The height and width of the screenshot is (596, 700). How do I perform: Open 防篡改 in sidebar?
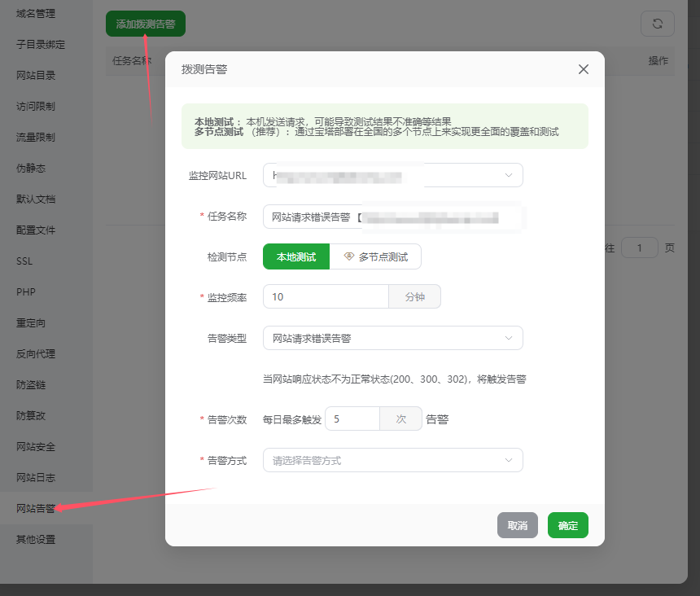click(x=31, y=415)
